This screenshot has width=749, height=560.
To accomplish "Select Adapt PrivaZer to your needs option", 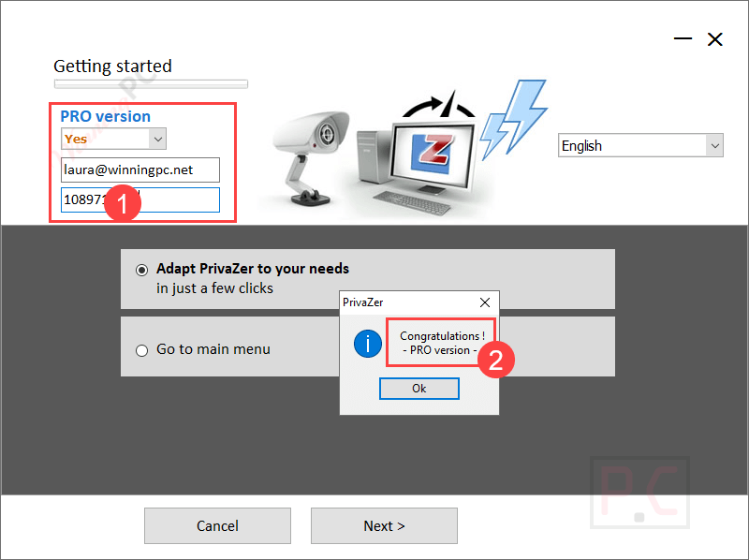I will (x=142, y=270).
